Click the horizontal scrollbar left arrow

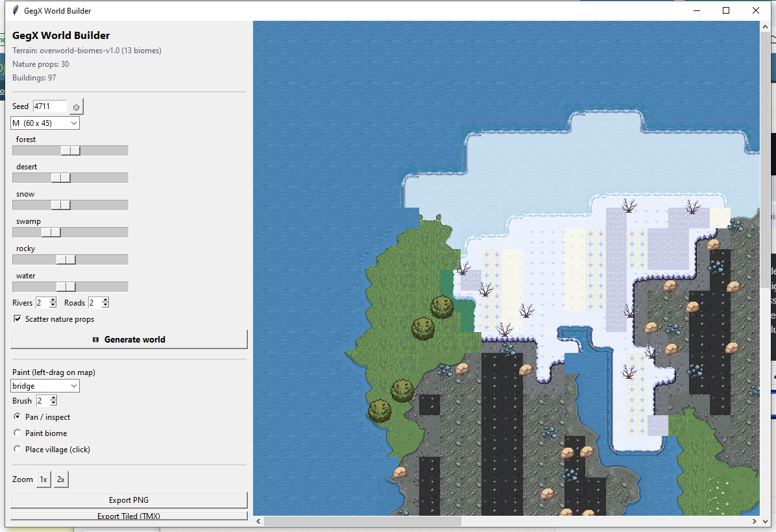click(258, 521)
